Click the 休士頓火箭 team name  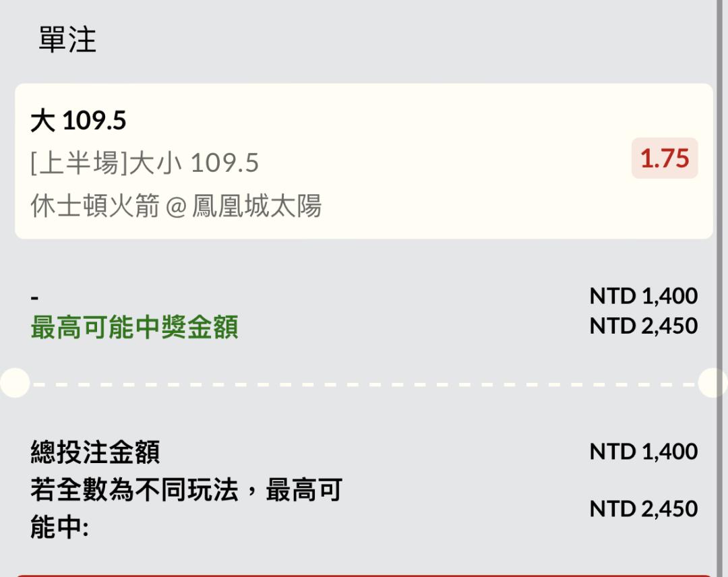(95, 206)
